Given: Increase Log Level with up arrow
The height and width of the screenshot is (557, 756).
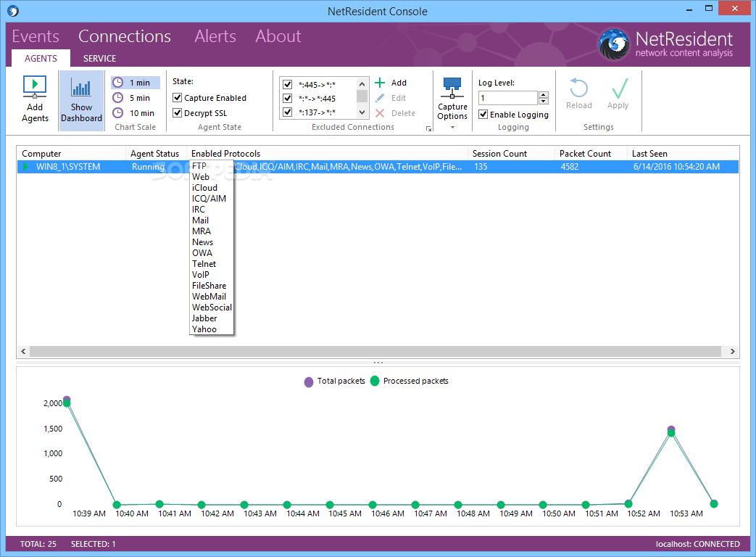Looking at the screenshot, I should pyautogui.click(x=544, y=94).
